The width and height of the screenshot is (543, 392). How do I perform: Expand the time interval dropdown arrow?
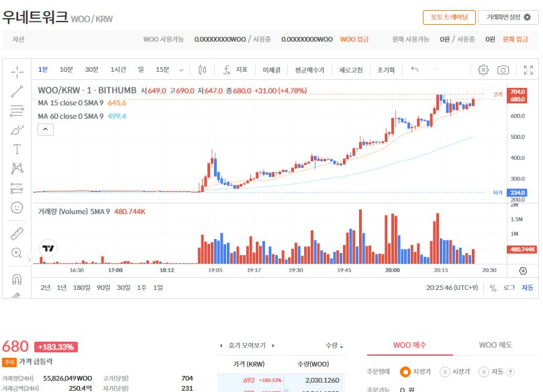pos(181,70)
